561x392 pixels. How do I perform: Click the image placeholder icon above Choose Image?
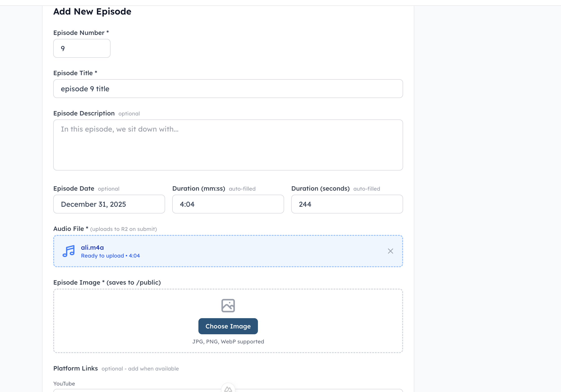click(x=228, y=305)
